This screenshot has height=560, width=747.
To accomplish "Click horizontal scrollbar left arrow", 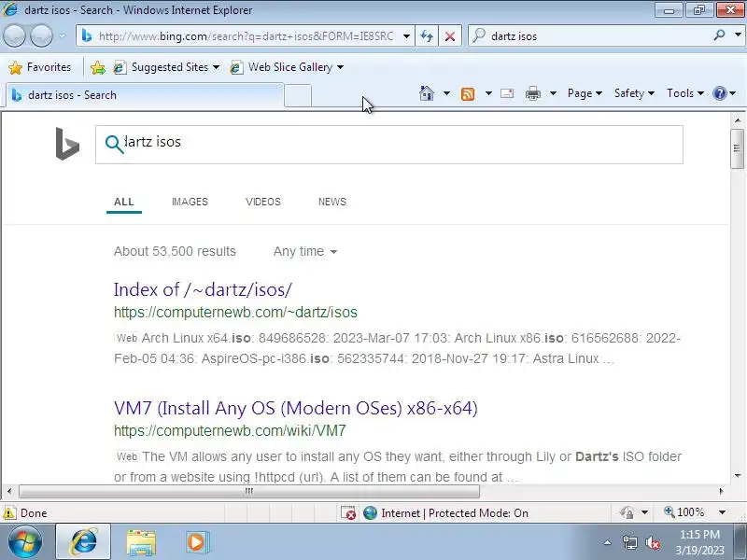I will click(9, 491).
